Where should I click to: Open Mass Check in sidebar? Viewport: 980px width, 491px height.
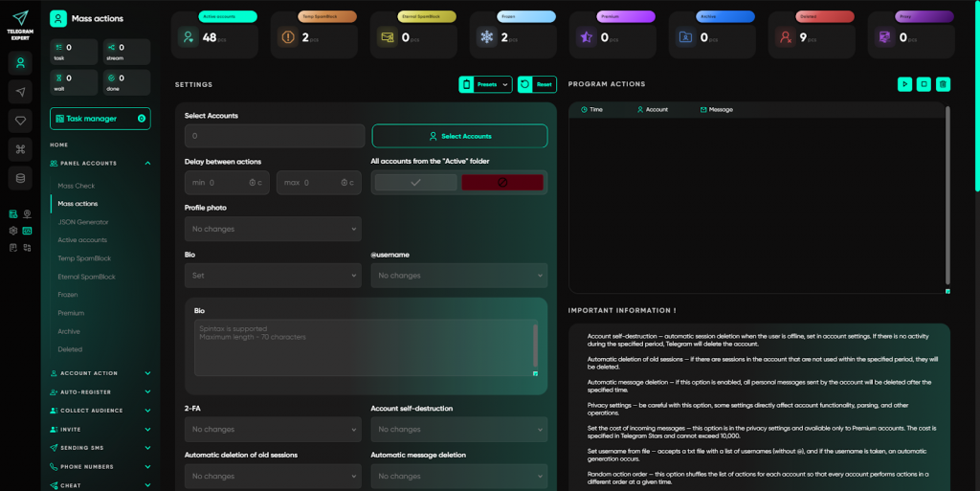click(77, 186)
